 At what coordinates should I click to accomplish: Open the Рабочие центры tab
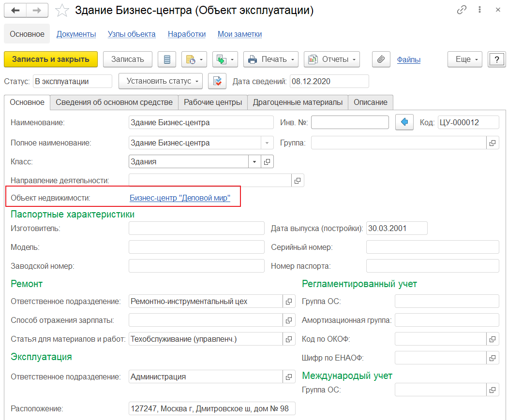coord(212,102)
